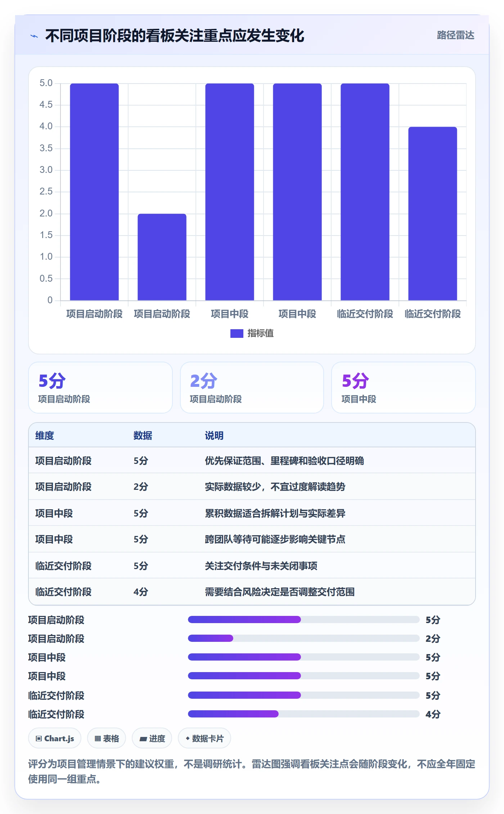Image resolution: width=504 pixels, height=814 pixels.
Task: Select the cell 实际数据较少，不宜过度解读趋势
Action: coord(275,487)
